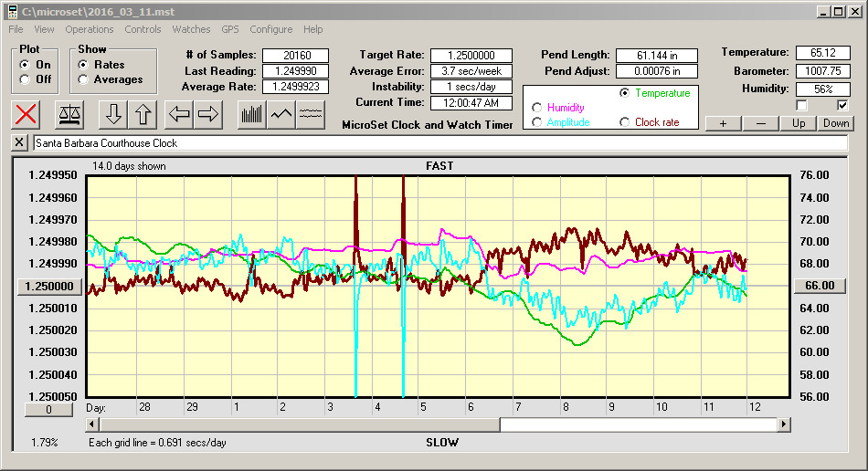Click the wavy lines plot icon
Image resolution: width=868 pixels, height=471 pixels.
click(x=312, y=114)
